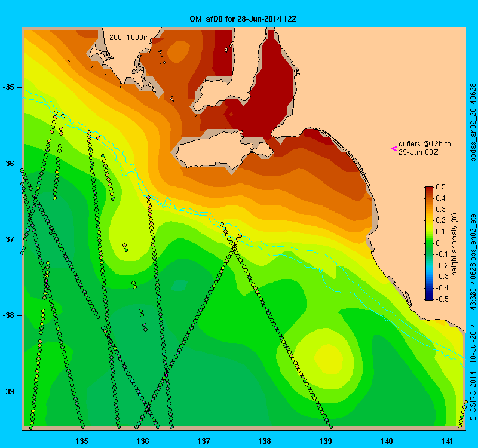Viewport: 478px width, 448px height.
Task: Click the height anomaly (m) axis title
Action: [455, 244]
